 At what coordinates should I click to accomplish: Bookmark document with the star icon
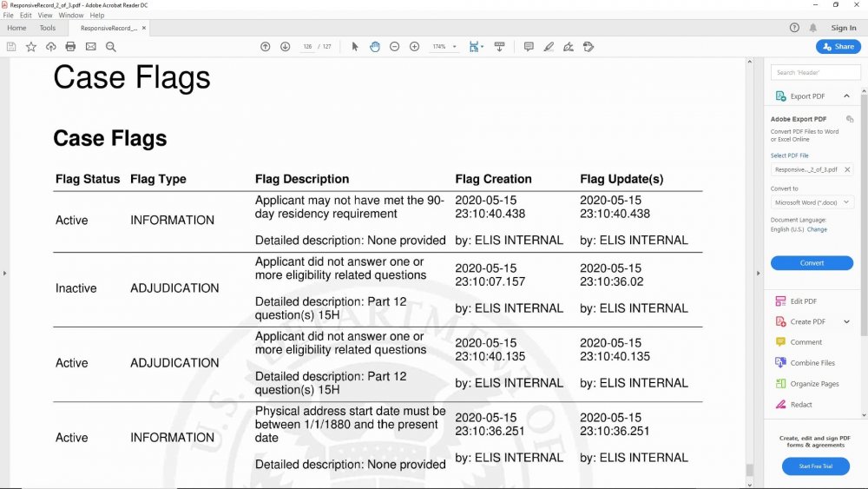(31, 47)
